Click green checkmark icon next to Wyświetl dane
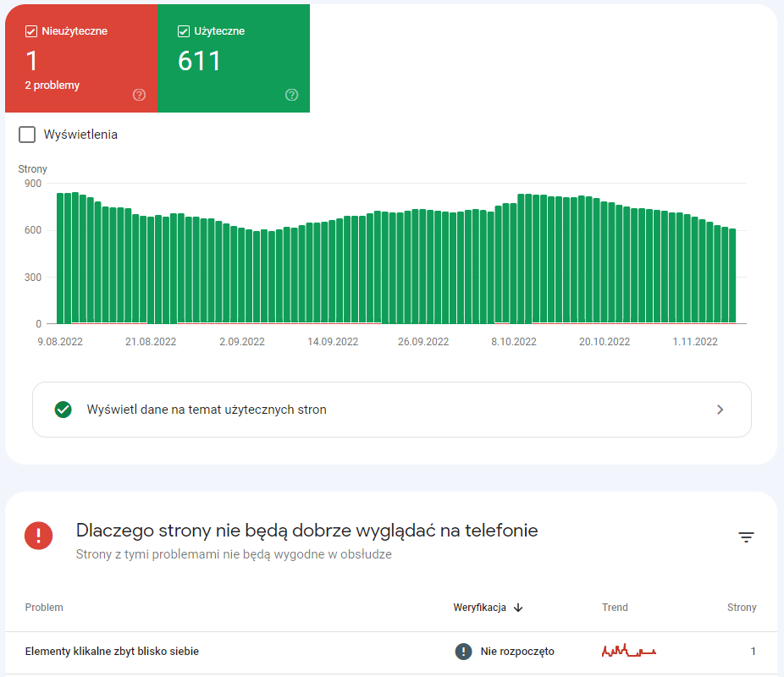This screenshot has width=784, height=677. [63, 410]
